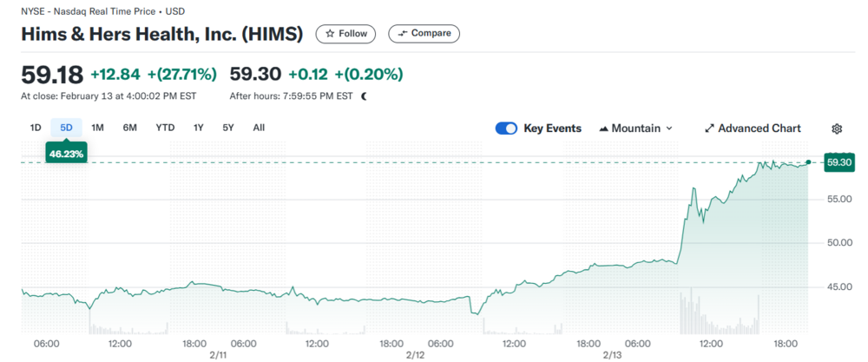Viewport: 868px width, 362px height.
Task: Switch to the 1M range
Action: [x=97, y=128]
